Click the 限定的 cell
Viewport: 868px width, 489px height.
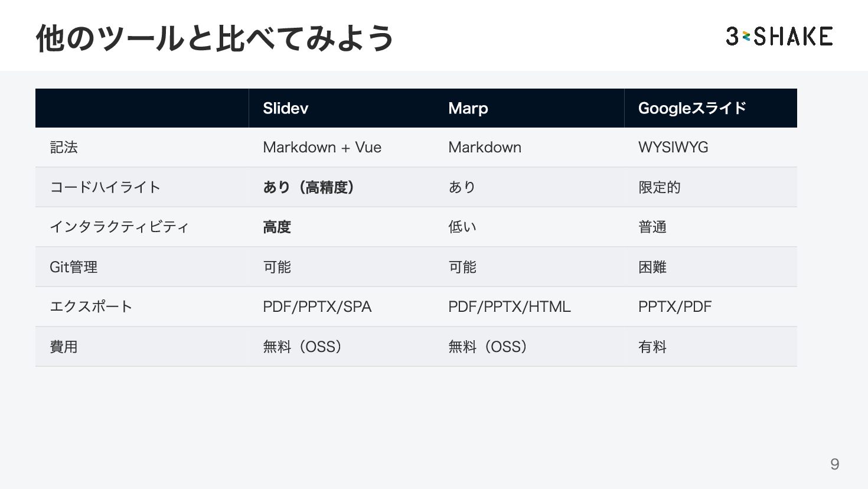[x=660, y=187]
